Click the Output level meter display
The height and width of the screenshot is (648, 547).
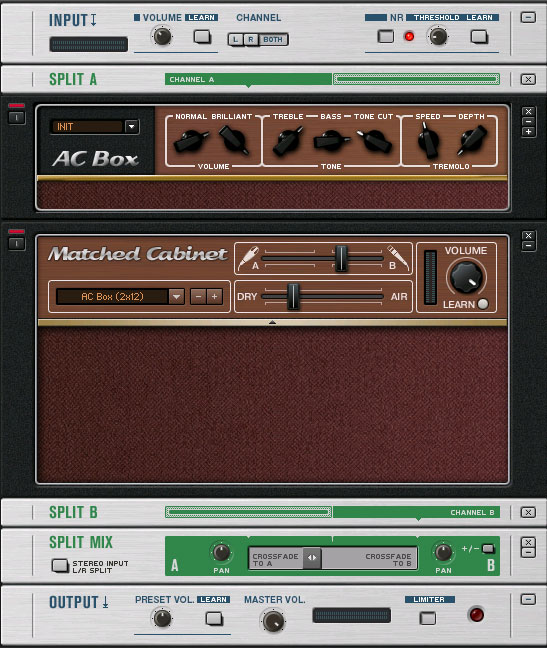352,615
